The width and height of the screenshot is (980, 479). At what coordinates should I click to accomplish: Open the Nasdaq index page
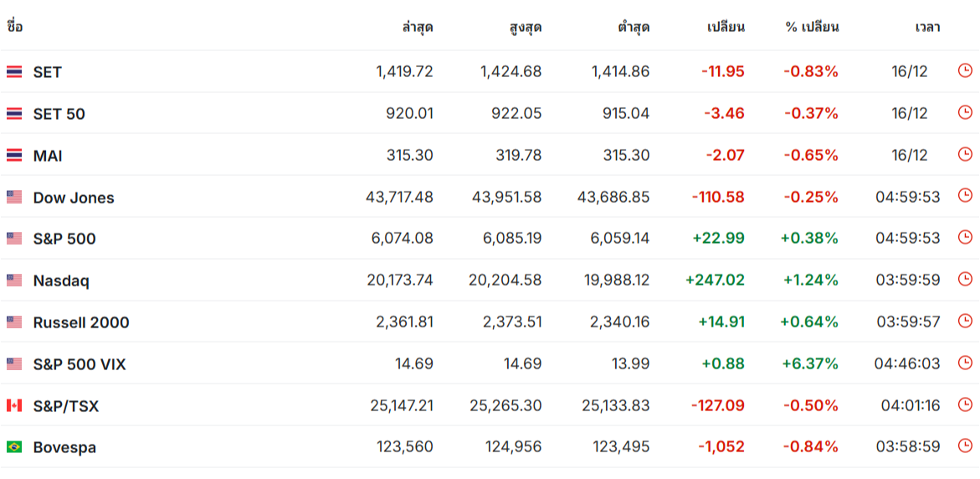(61, 281)
